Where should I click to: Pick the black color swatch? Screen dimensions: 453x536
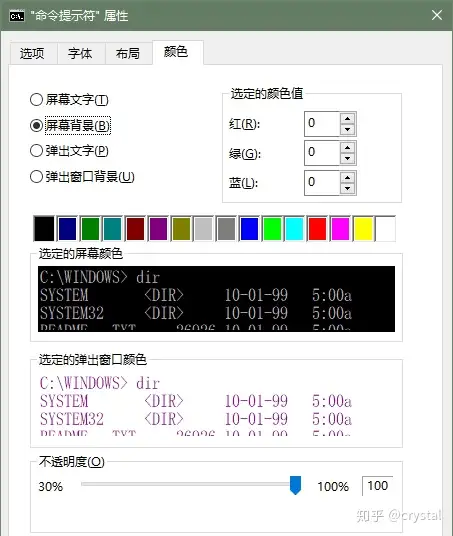44,228
